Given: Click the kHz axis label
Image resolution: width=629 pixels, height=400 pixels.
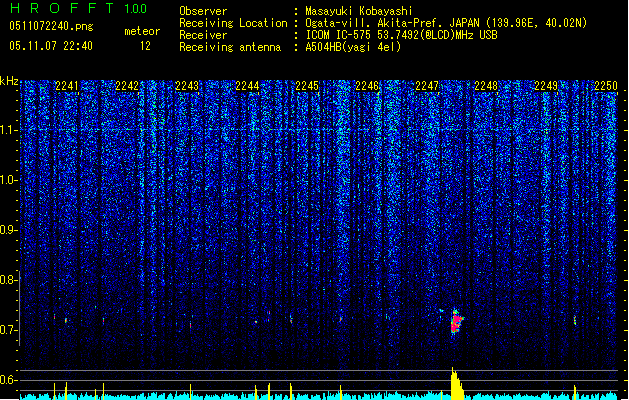Looking at the screenshot, I should pyautogui.click(x=9, y=81).
